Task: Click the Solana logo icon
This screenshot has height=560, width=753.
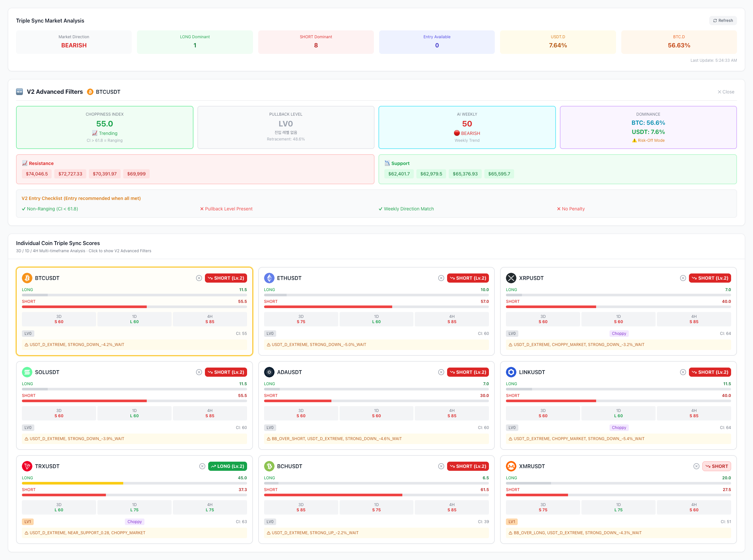Action: [x=27, y=372]
